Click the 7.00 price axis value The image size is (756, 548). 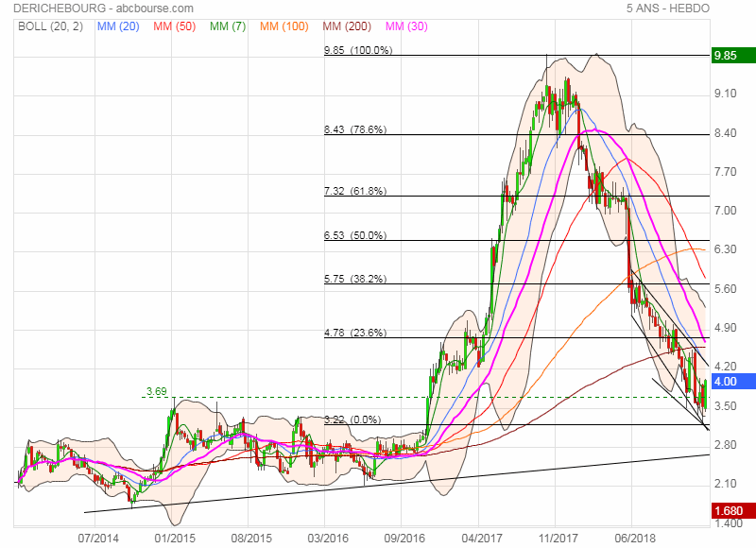[x=726, y=211]
